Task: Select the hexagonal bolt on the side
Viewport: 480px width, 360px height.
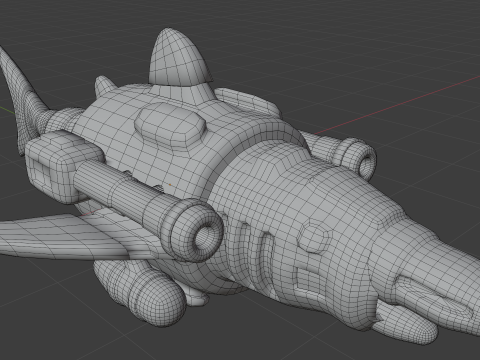Action: click(x=314, y=236)
